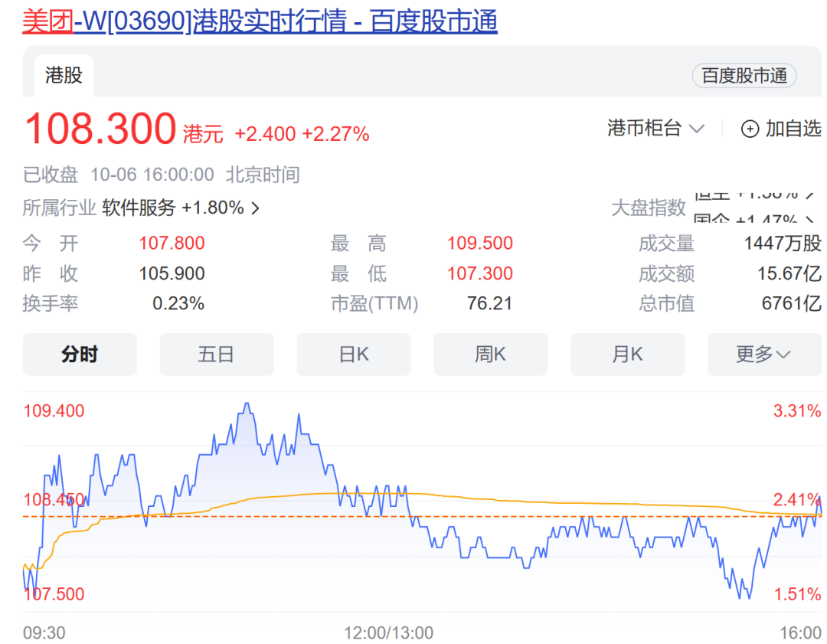Switch to the 分时 chart tab
Viewport: 827px width, 644px height.
click(80, 354)
